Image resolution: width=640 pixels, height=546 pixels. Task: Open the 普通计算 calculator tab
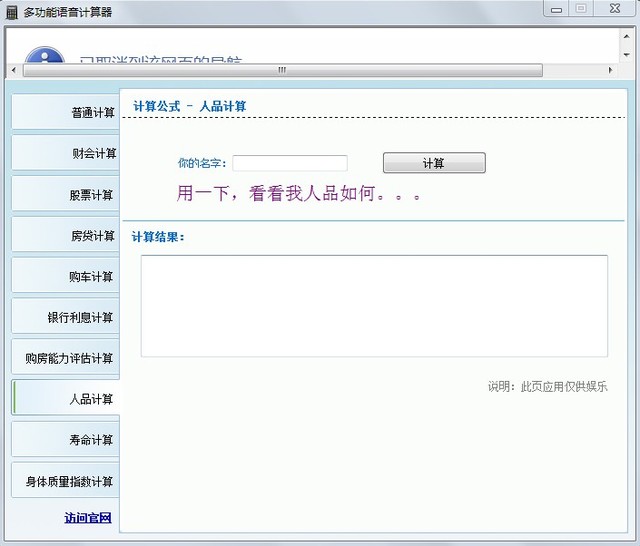pyautogui.click(x=66, y=112)
